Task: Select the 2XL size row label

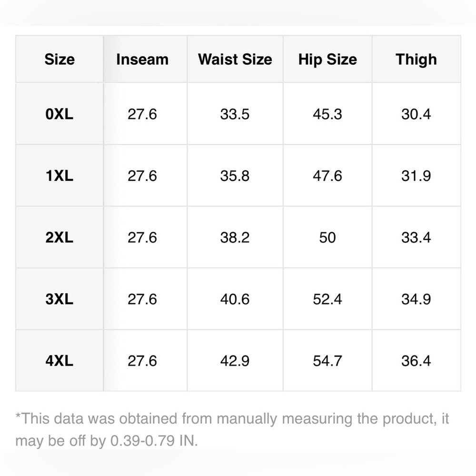Action: 59,238
